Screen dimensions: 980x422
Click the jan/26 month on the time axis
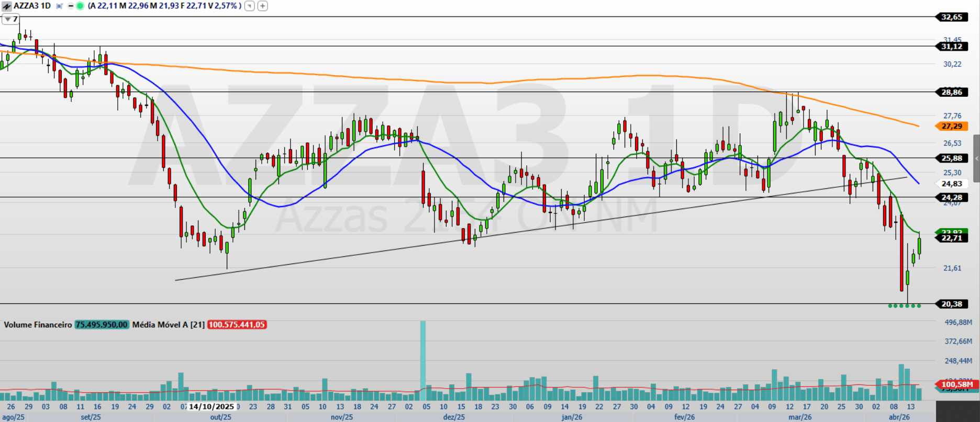pos(572,417)
